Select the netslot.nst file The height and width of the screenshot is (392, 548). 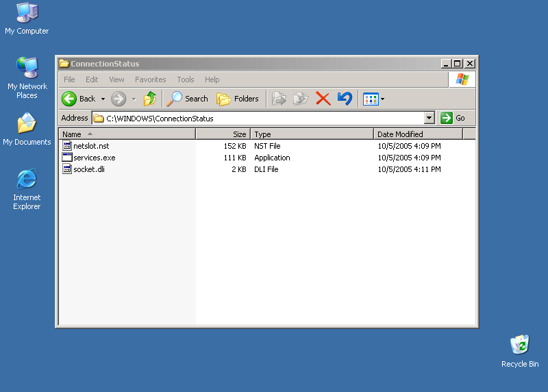pos(90,146)
